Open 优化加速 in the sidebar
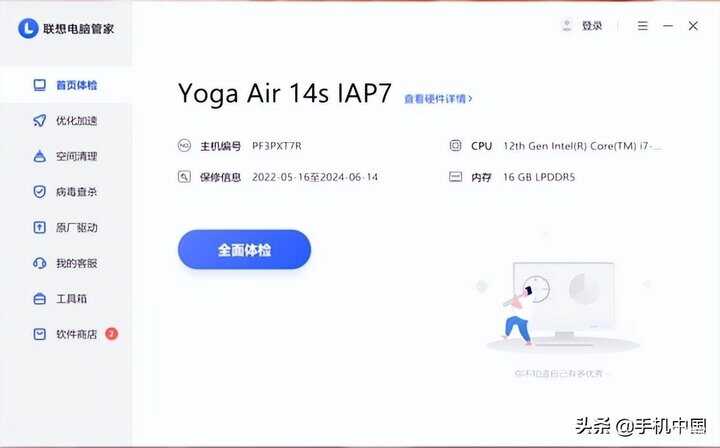Viewport: 720px width, 448px height. 65,121
